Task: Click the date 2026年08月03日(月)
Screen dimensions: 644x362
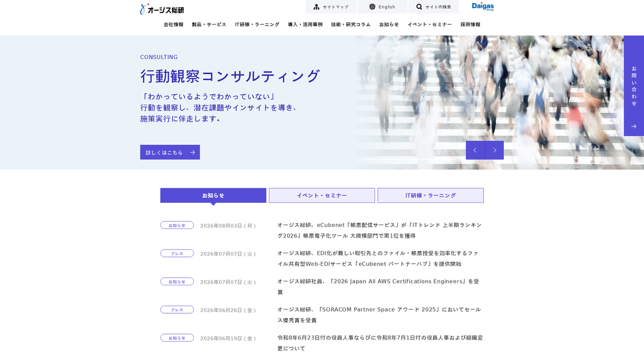Action: point(228,226)
